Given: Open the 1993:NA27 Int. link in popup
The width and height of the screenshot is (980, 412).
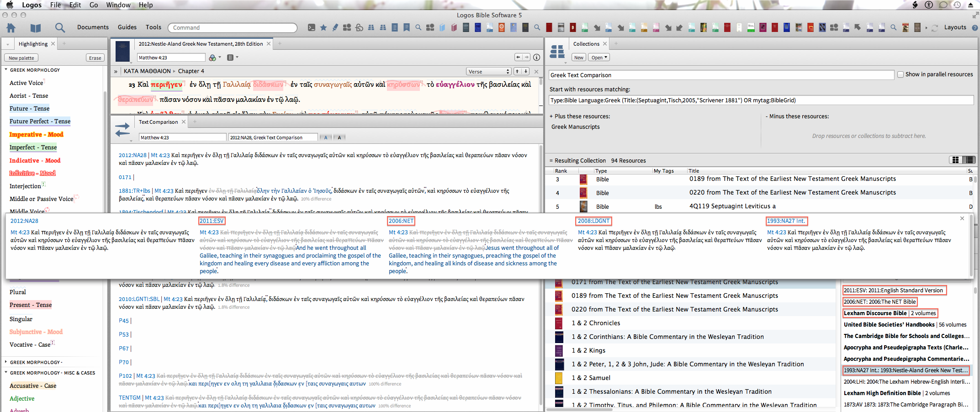Looking at the screenshot, I should click(786, 221).
